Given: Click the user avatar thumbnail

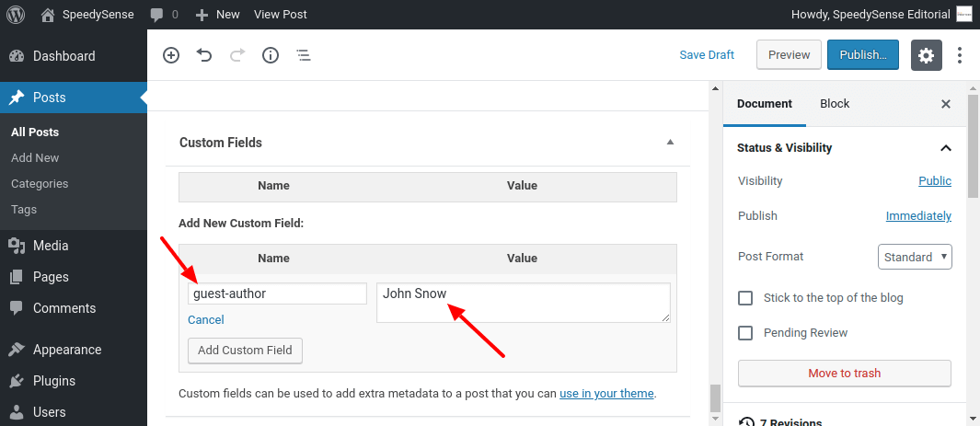Looking at the screenshot, I should point(964,15).
